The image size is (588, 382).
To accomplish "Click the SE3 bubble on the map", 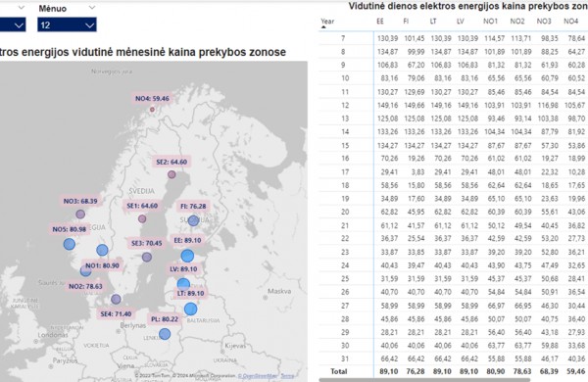I will pos(147,257).
